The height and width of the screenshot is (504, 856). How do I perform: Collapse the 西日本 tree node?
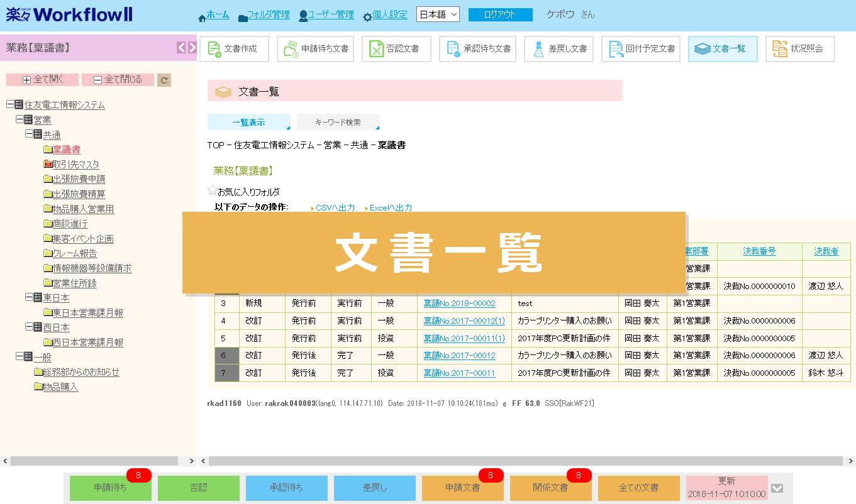tap(28, 327)
